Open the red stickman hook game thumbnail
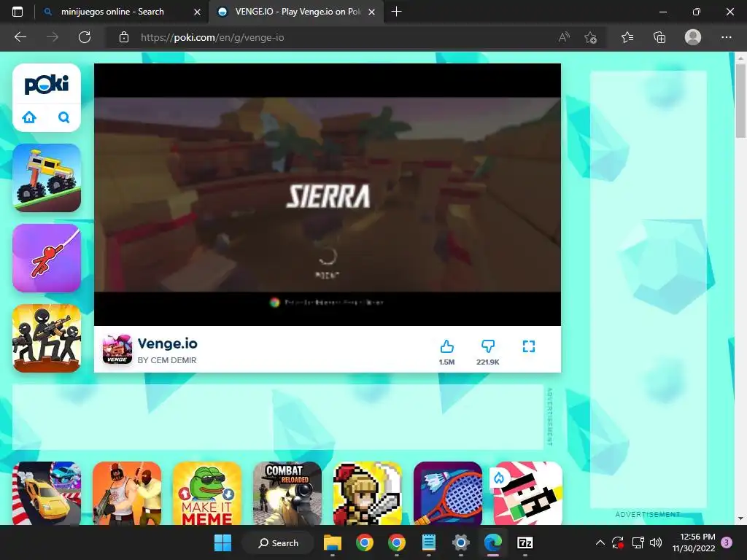Image resolution: width=747 pixels, height=560 pixels. click(47, 258)
